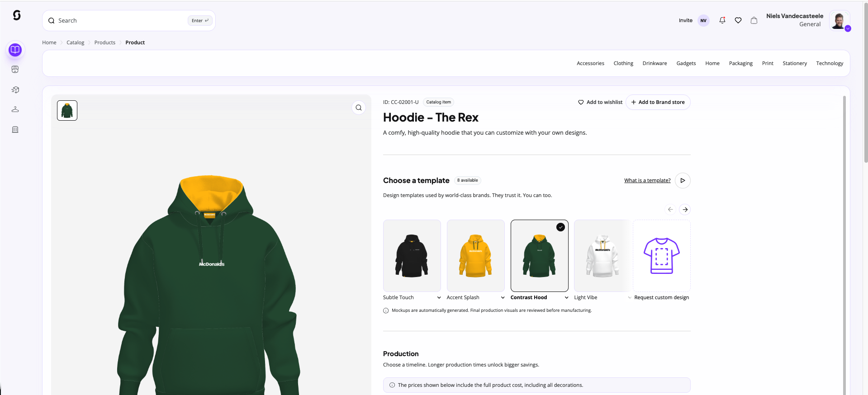Open the Accessories category
The image size is (868, 395).
click(x=590, y=63)
